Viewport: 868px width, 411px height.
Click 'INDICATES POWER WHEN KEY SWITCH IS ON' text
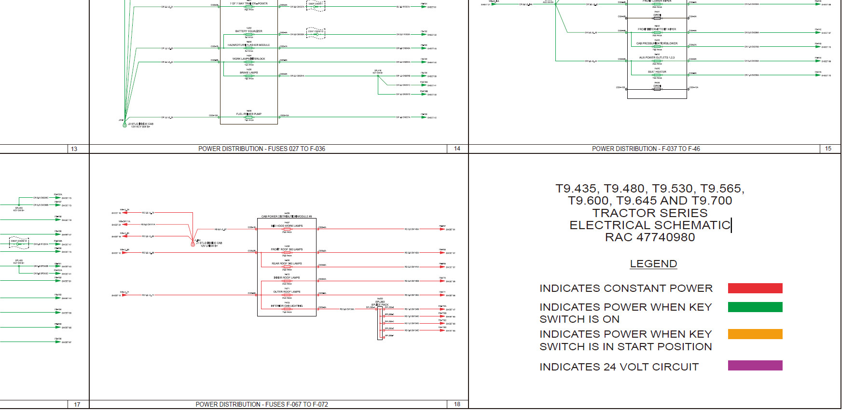coord(626,313)
